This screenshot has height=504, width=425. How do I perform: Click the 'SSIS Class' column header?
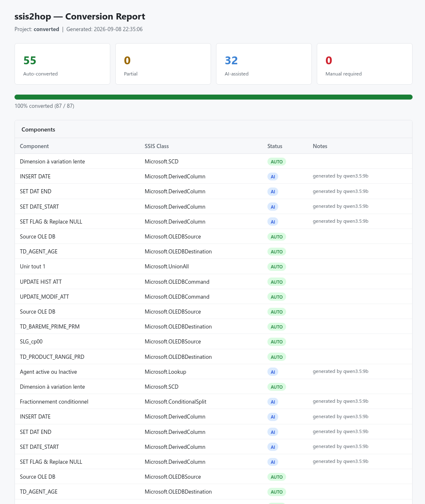click(x=157, y=146)
